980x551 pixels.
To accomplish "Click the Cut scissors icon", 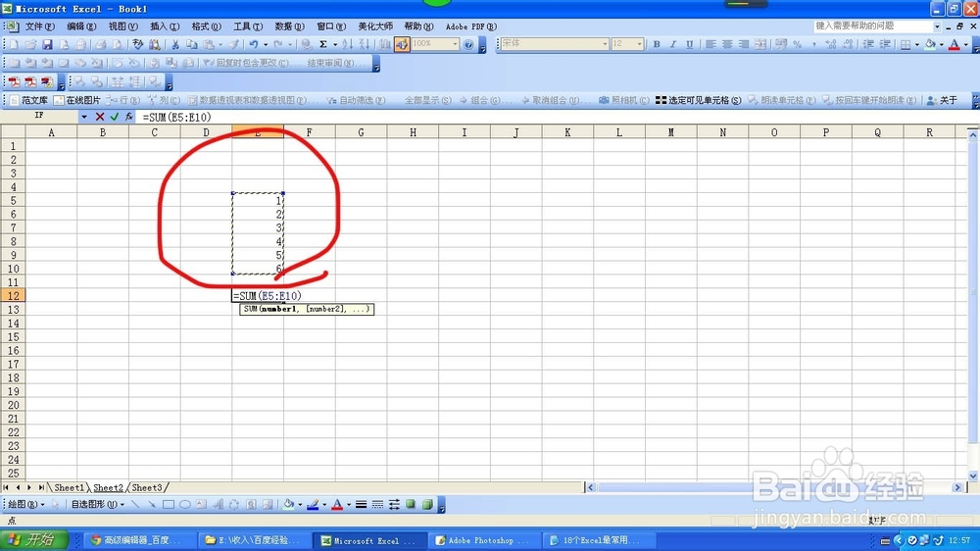I will 175,44.
